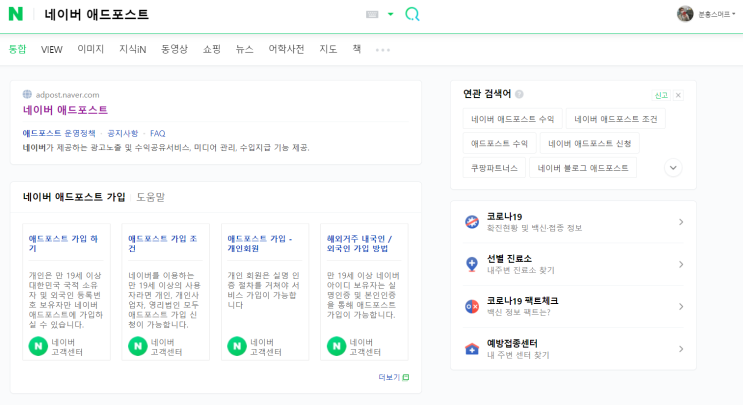Click the green Naver N logo
The image size is (743, 405).
click(16, 14)
